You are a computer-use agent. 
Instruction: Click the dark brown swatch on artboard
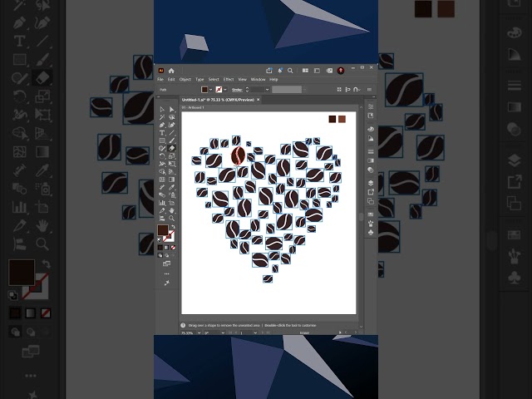[x=332, y=119]
